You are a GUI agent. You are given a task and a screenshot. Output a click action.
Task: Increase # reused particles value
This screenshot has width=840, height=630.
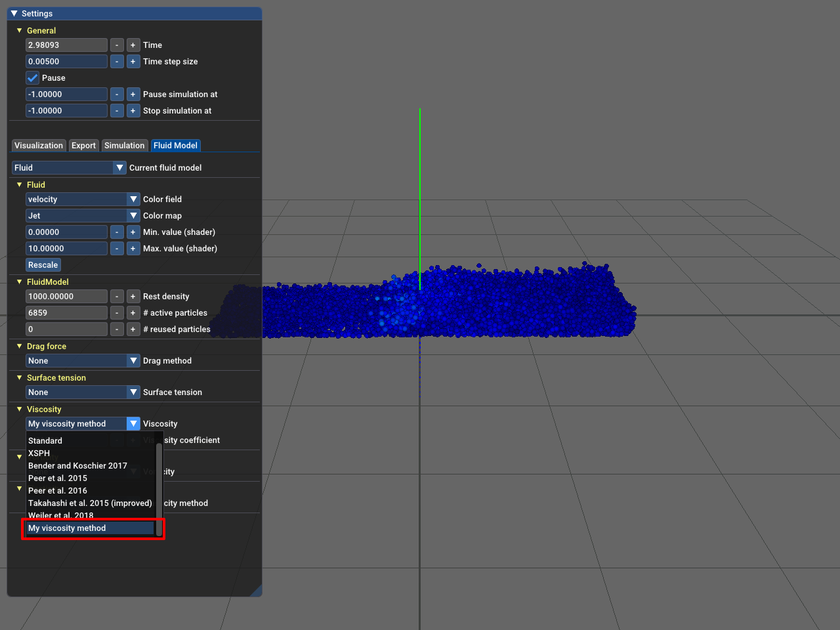133,329
